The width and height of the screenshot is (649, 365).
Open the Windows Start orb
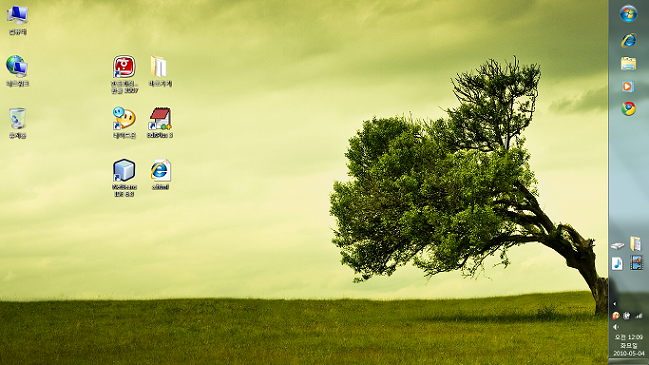(628, 14)
